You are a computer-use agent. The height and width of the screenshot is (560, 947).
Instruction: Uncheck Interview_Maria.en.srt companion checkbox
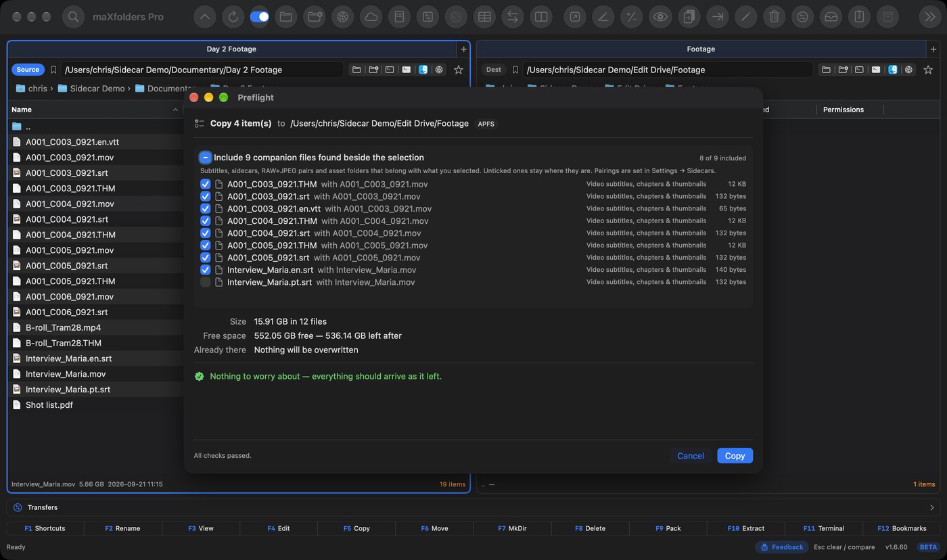click(x=206, y=270)
